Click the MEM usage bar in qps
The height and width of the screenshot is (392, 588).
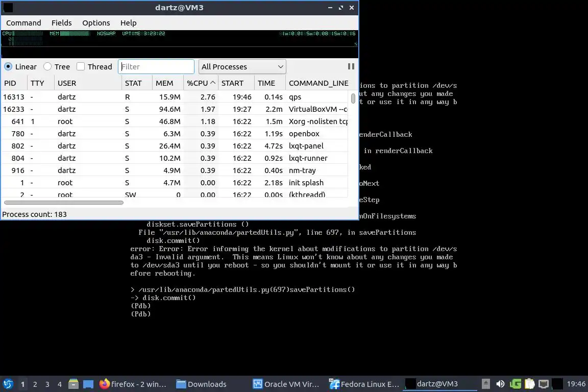pos(70,33)
